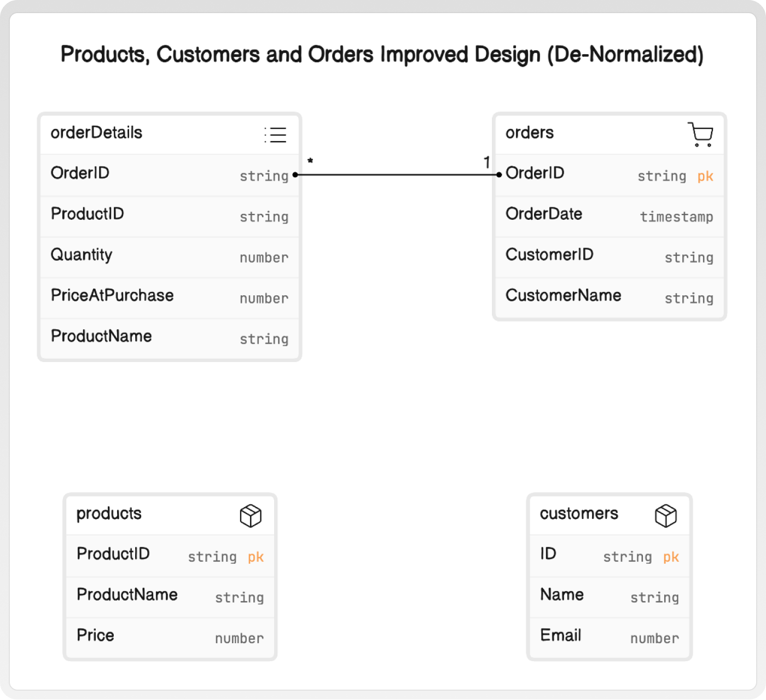Select the OrderDate timestamp row
766x700 pixels.
point(610,217)
